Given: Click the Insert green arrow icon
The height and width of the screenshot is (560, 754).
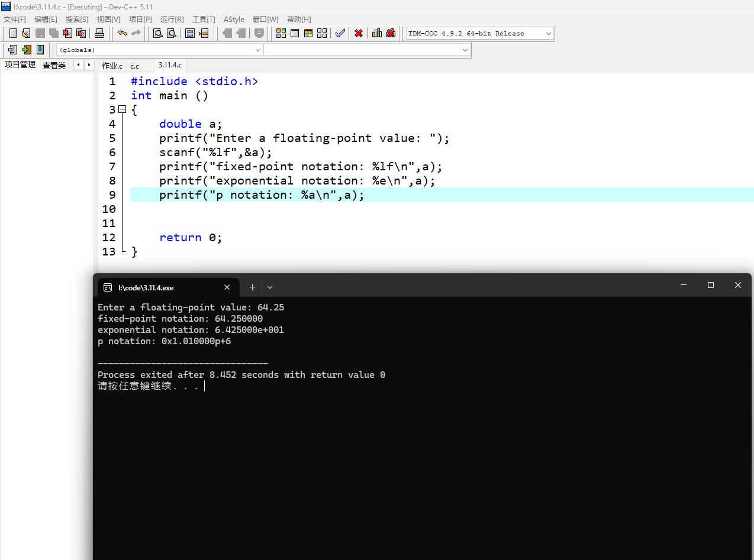Looking at the screenshot, I should click(x=27, y=50).
